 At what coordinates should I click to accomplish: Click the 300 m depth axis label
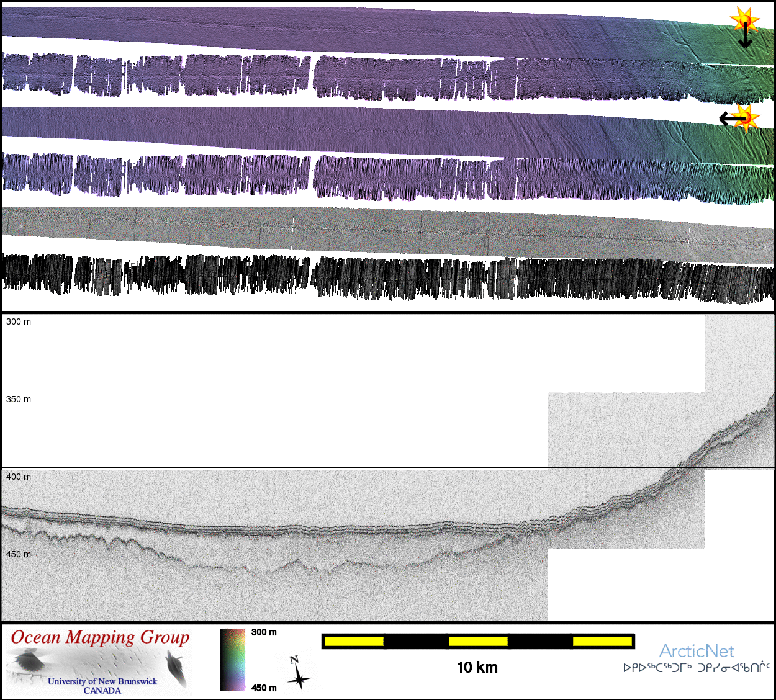[x=19, y=321]
